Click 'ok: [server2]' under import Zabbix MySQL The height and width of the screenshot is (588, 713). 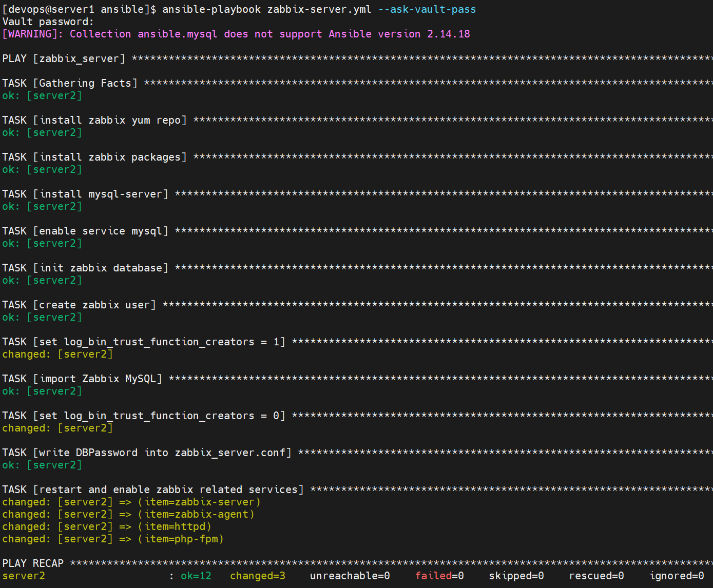tap(42, 391)
